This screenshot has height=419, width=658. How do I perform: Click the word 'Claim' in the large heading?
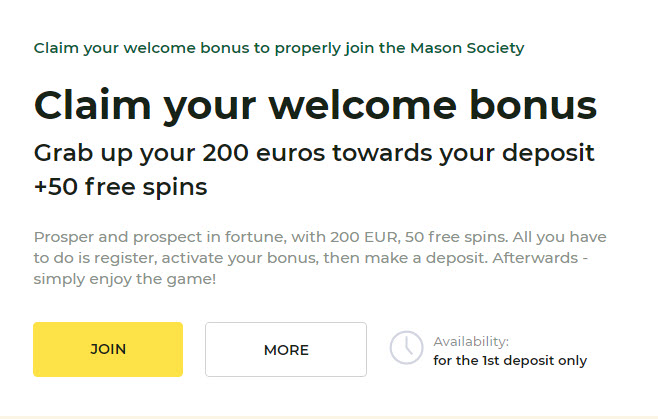tap(95, 105)
